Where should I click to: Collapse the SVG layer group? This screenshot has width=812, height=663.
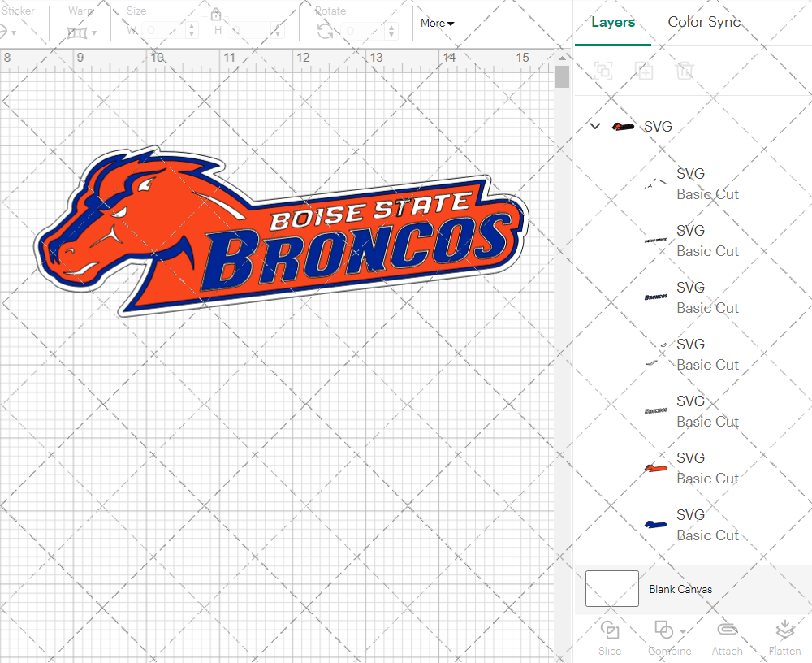point(595,126)
